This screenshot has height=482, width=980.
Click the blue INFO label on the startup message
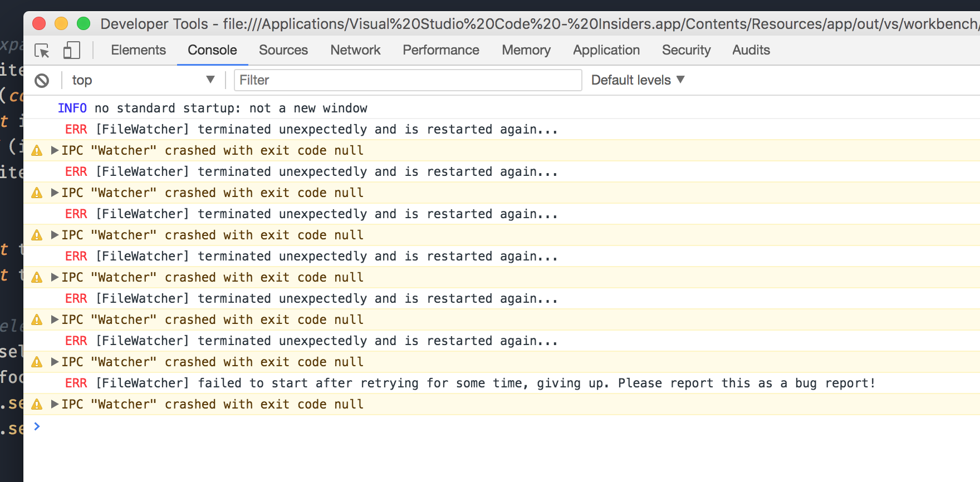click(x=72, y=107)
